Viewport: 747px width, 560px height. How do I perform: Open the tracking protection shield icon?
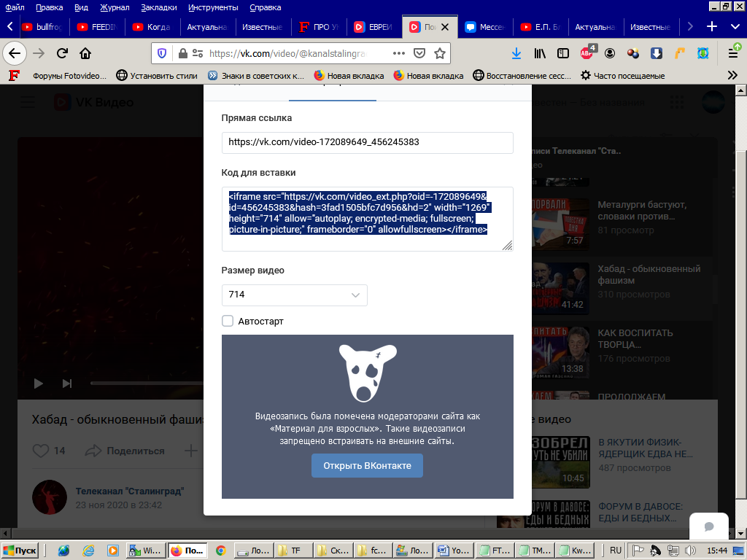tap(162, 53)
